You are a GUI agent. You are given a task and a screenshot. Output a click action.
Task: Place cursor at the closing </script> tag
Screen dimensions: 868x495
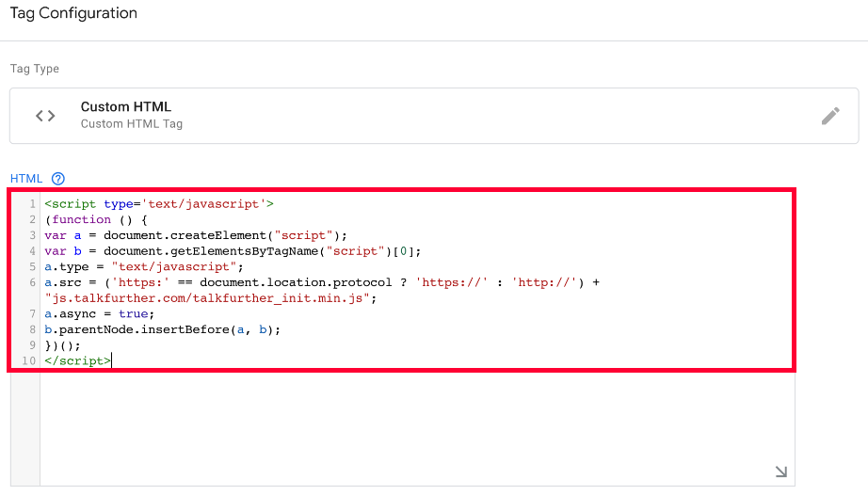77,360
